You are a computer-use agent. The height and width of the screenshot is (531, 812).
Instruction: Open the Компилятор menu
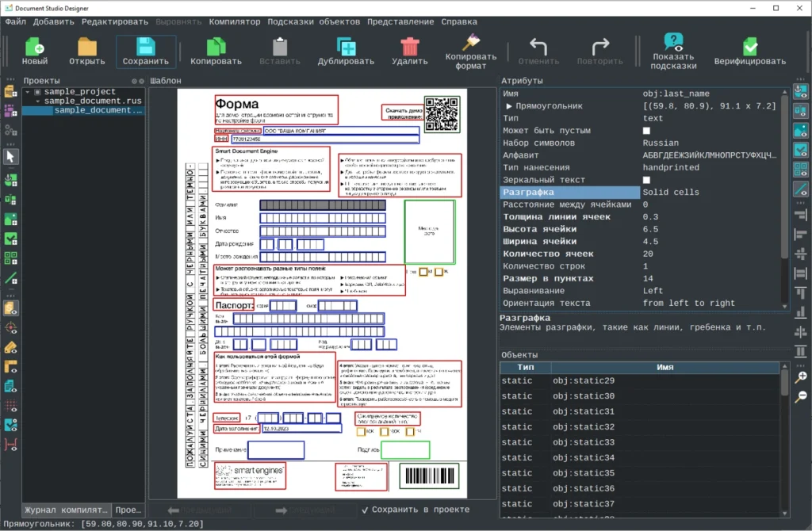click(x=234, y=21)
